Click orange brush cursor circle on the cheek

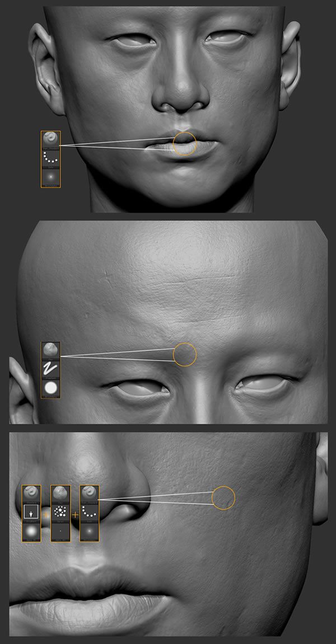point(223,497)
